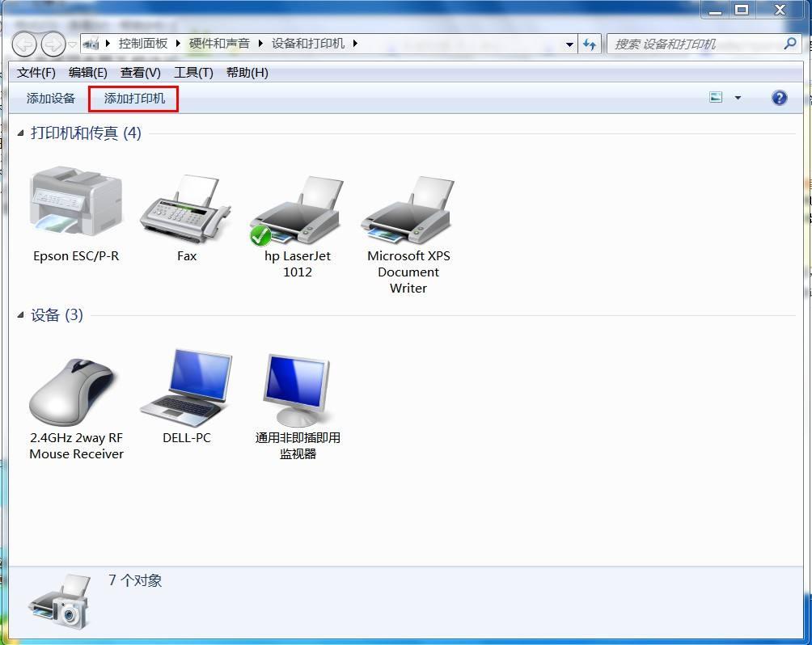Click the Epson ESC/P-R label

76,256
